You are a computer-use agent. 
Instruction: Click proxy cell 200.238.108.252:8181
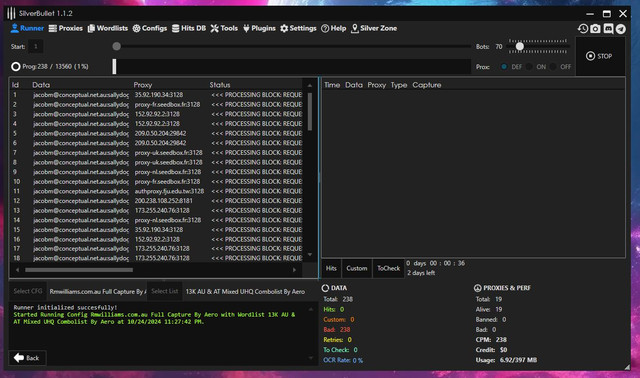coord(163,201)
